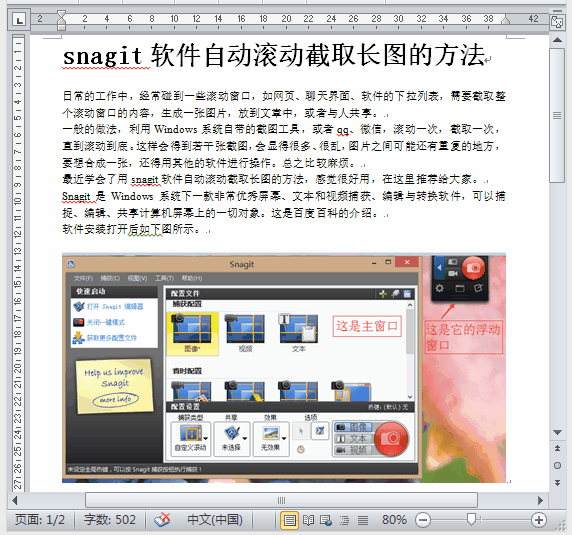Switch to Print Layout view

(289, 520)
